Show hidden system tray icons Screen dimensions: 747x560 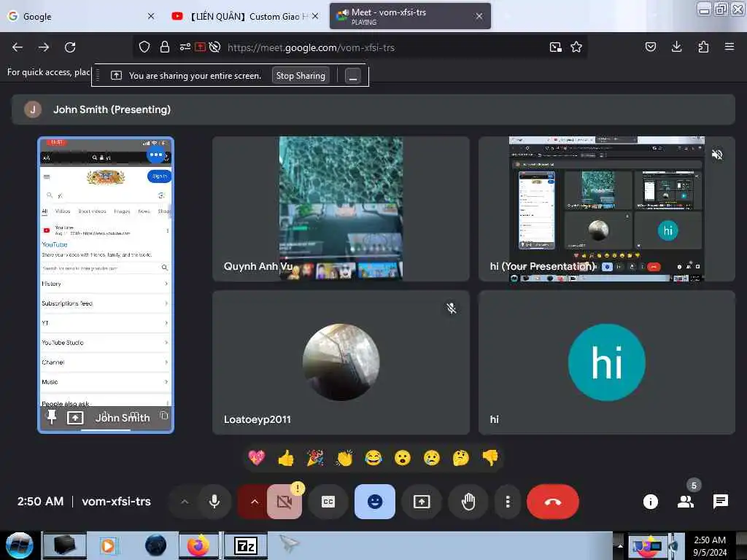click(x=620, y=545)
